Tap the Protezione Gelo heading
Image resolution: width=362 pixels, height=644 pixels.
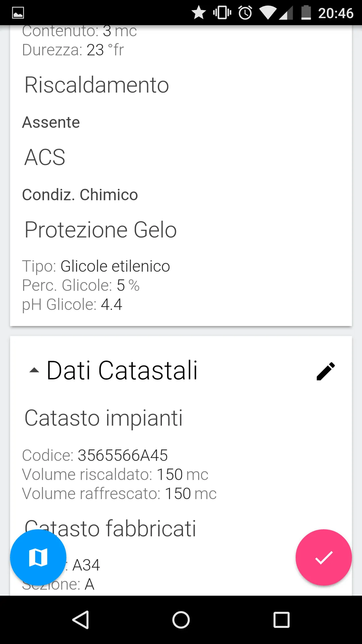(101, 230)
